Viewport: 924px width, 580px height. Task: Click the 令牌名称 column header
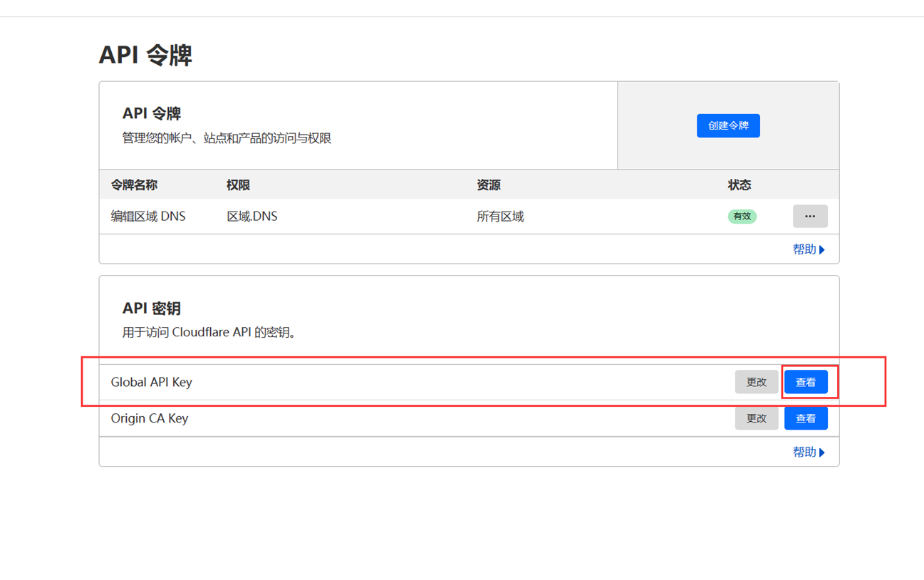click(x=134, y=185)
